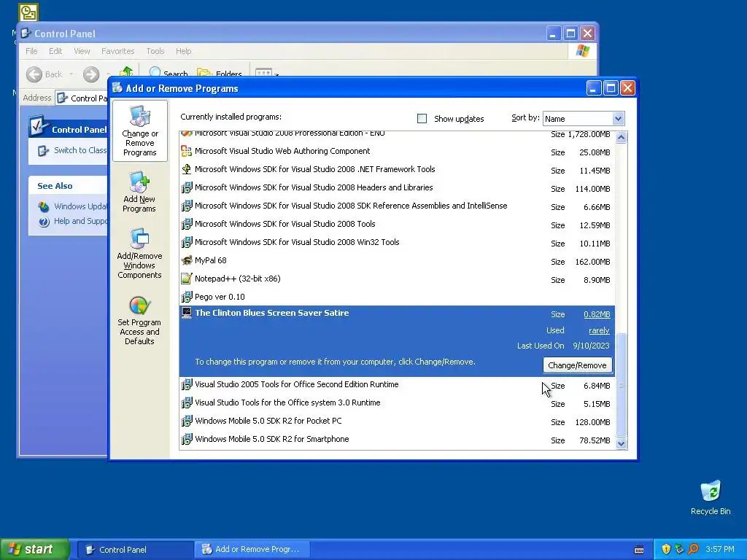Open the Sort by Name dropdown
The image size is (747, 560).
coord(618,119)
